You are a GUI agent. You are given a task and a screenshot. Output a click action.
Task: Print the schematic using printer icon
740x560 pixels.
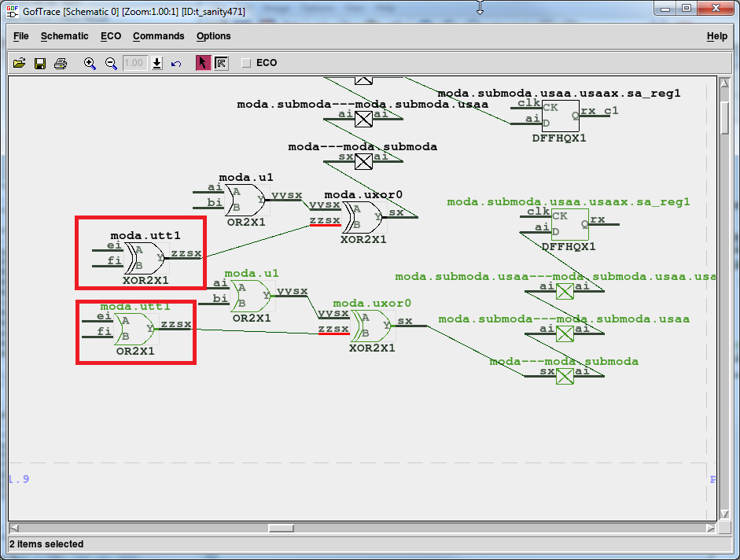click(x=61, y=63)
